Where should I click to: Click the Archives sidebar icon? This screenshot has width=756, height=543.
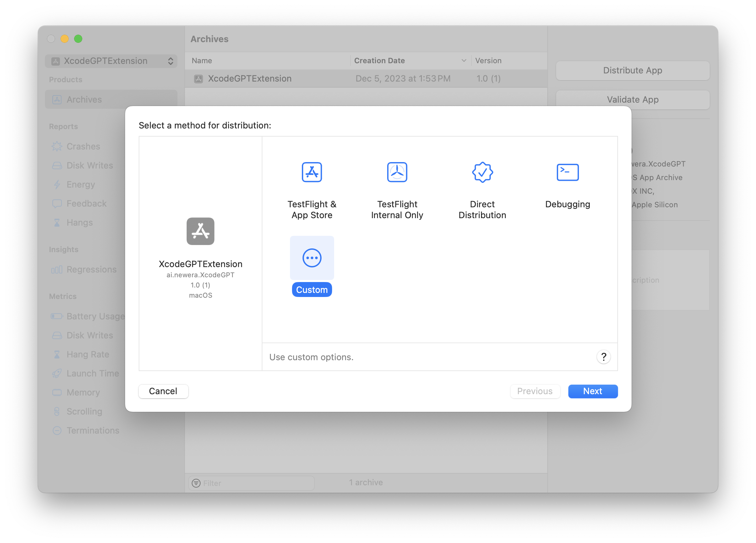(57, 99)
